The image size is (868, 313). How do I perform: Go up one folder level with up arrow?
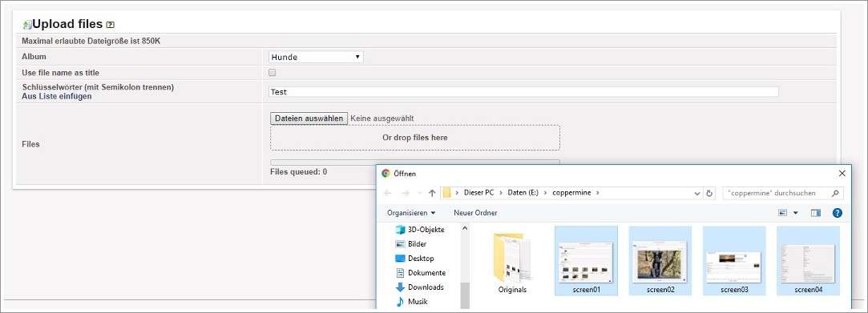pos(432,193)
